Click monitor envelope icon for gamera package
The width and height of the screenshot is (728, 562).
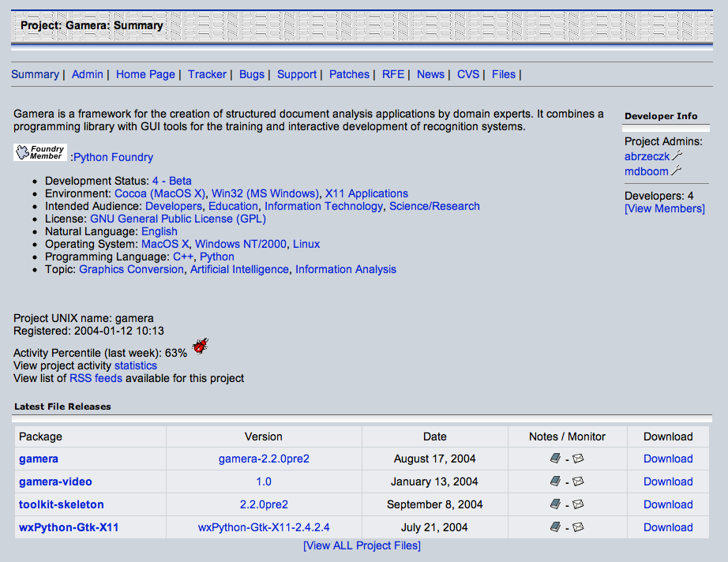(x=578, y=459)
